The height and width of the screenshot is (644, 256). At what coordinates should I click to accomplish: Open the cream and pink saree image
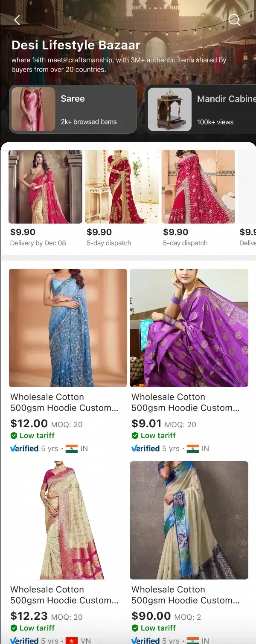tap(68, 520)
